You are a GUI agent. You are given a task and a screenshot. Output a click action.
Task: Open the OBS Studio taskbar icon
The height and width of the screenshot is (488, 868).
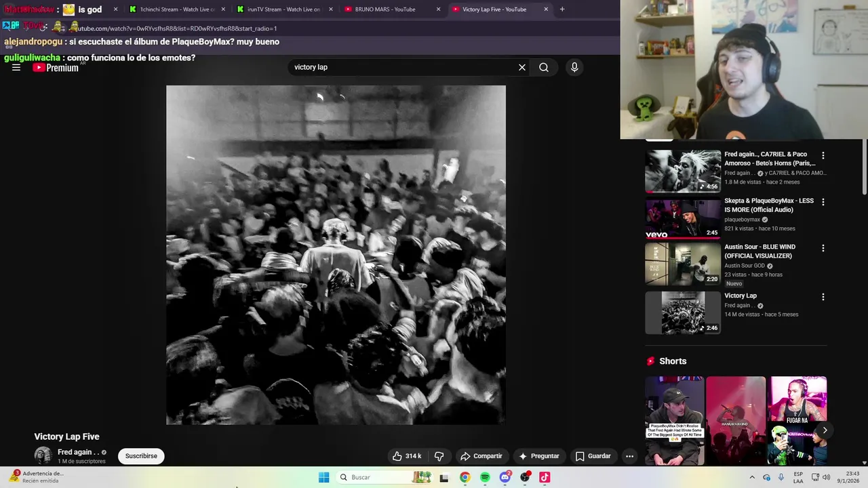tap(525, 477)
